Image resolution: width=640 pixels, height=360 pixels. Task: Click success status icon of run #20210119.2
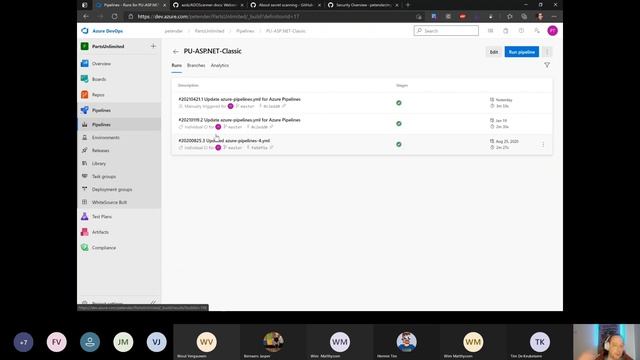coord(399,124)
